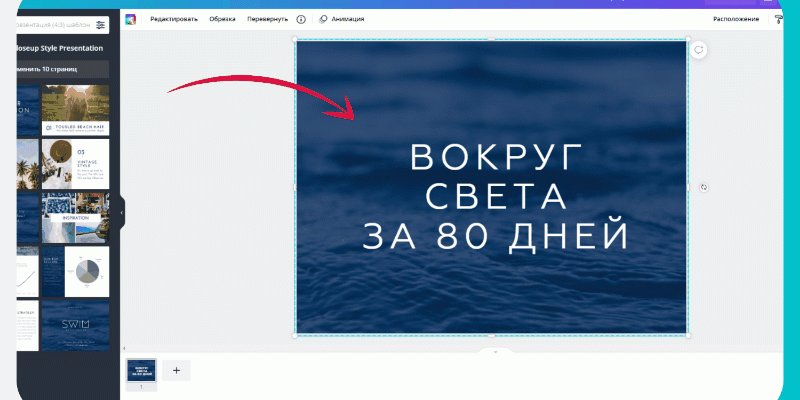The height and width of the screenshot is (400, 800).
Task: Add a comment with the speech bubble icon
Action: pyautogui.click(x=700, y=50)
